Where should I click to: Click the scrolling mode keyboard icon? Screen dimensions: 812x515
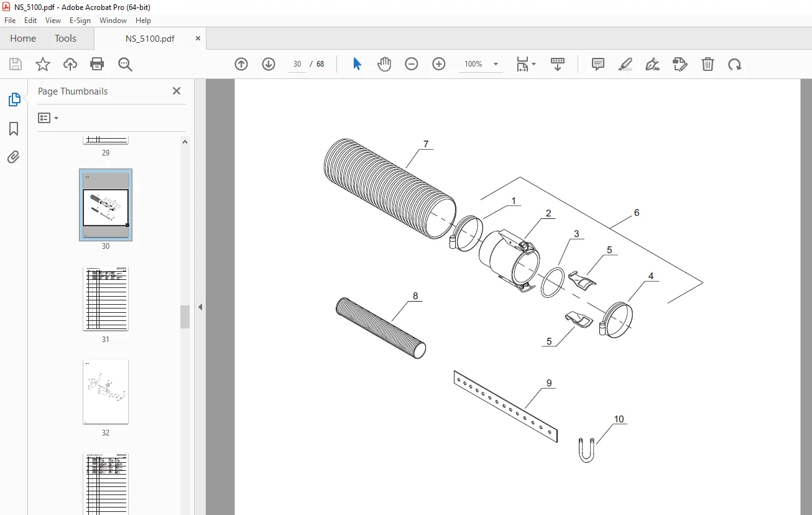pyautogui.click(x=558, y=64)
